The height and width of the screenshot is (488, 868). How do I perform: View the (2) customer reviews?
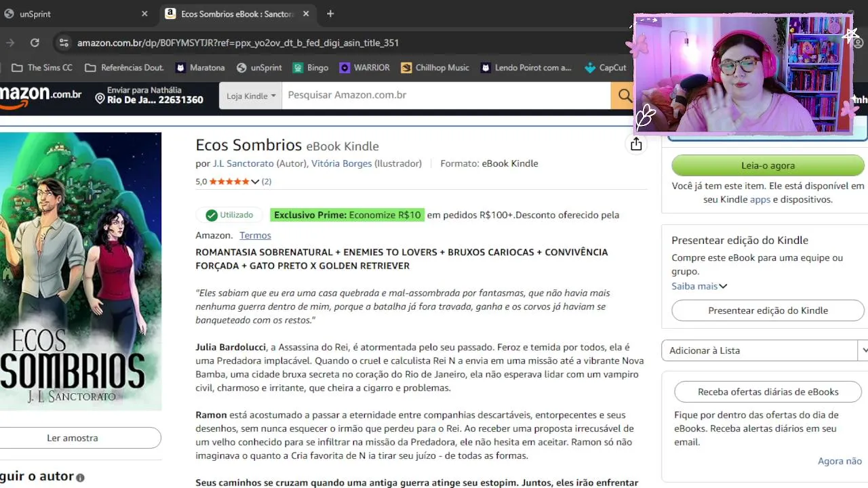pos(267,182)
